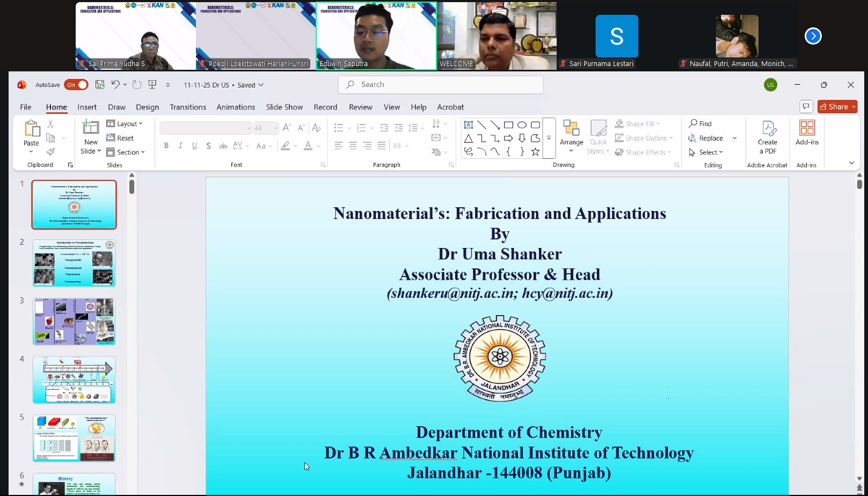Toggle Bold formatting
Viewport: 868px width, 496px height.
coord(166,145)
